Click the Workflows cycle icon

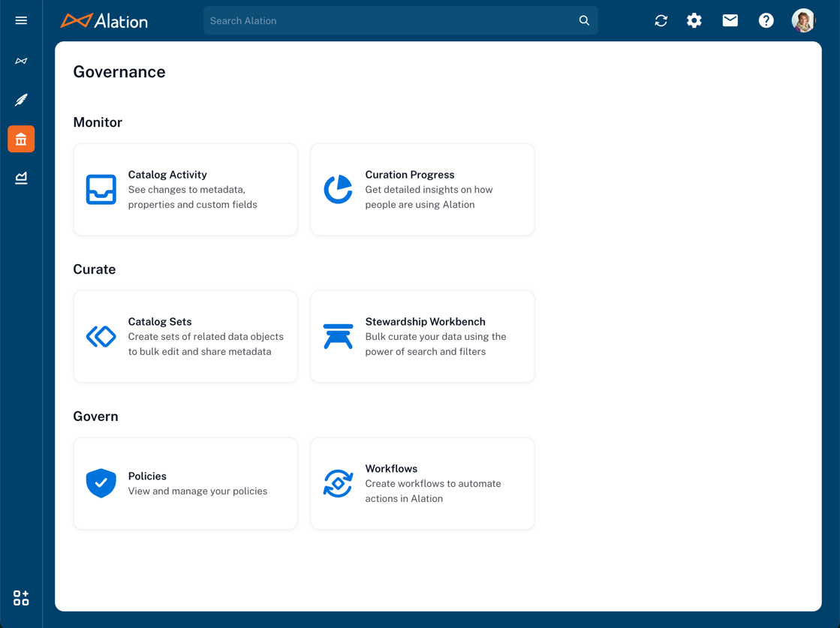[338, 483]
